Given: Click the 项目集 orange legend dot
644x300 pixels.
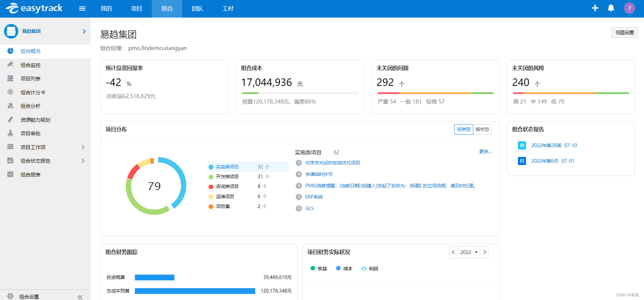Looking at the screenshot, I should [x=211, y=207].
